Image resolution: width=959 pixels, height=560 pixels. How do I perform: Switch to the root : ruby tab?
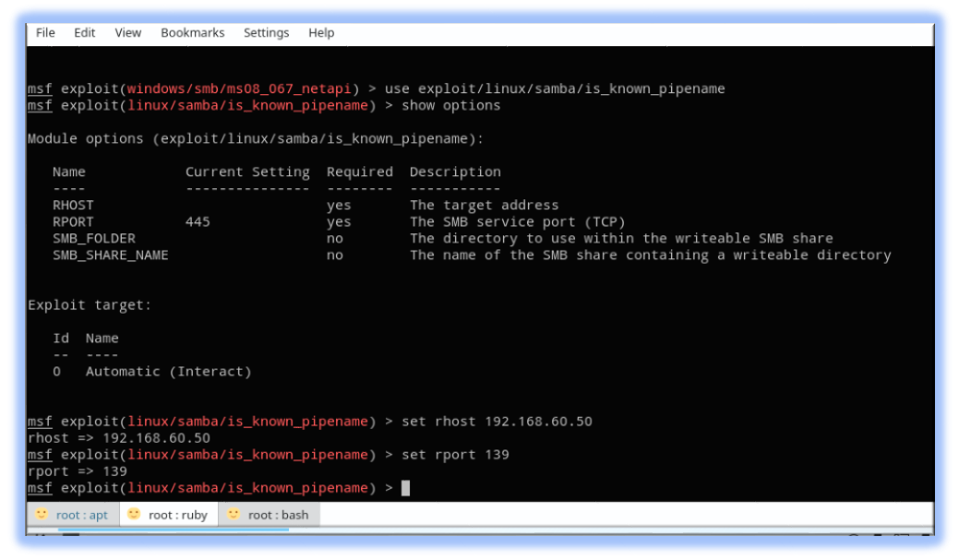tap(169, 515)
